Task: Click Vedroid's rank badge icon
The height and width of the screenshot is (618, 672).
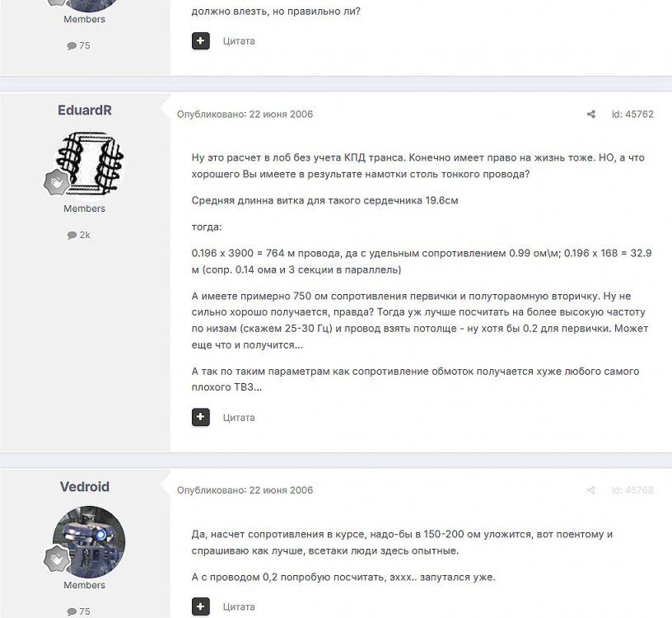Action: pyautogui.click(x=56, y=559)
